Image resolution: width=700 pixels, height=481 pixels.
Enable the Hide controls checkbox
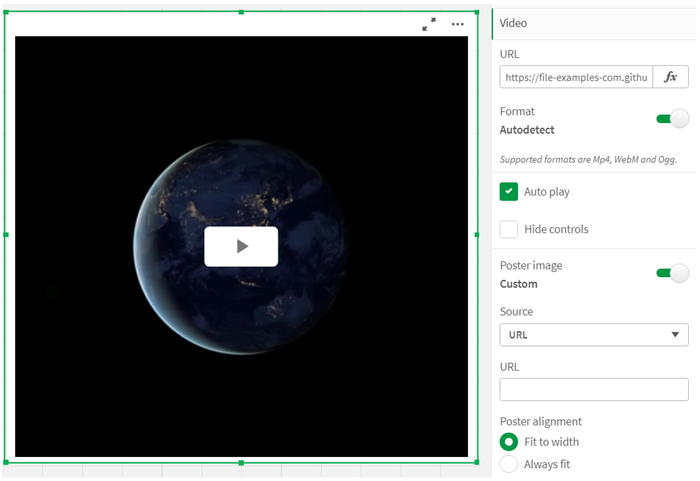click(x=509, y=229)
